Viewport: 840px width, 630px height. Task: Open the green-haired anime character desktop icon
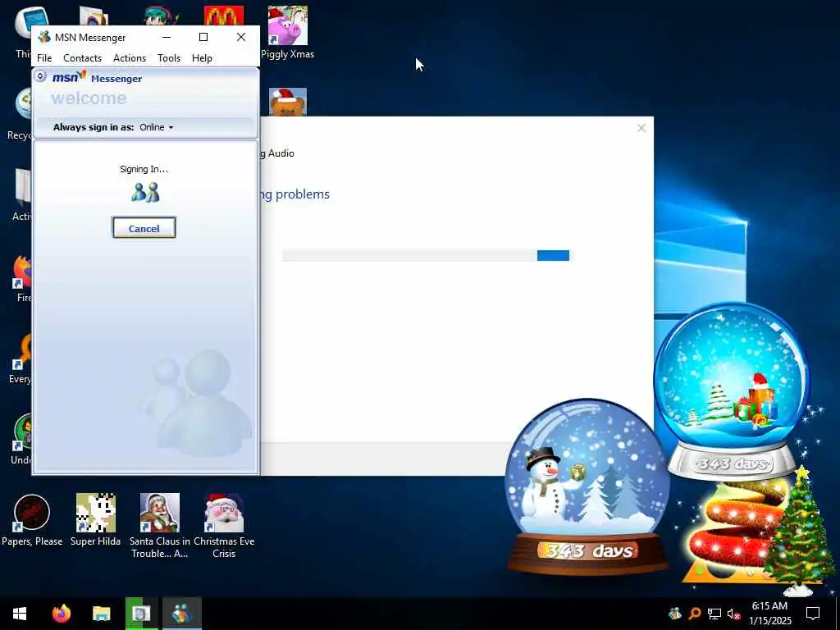pos(162,16)
